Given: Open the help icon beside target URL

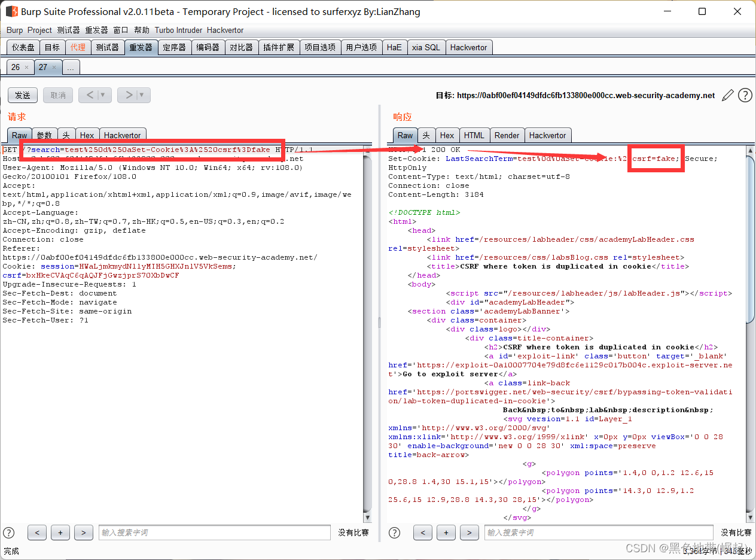Looking at the screenshot, I should [745, 95].
